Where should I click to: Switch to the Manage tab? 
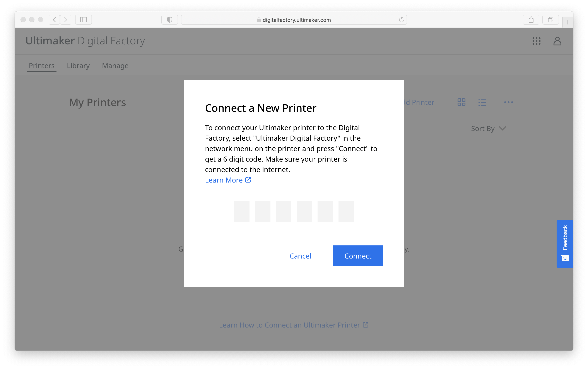coord(115,66)
